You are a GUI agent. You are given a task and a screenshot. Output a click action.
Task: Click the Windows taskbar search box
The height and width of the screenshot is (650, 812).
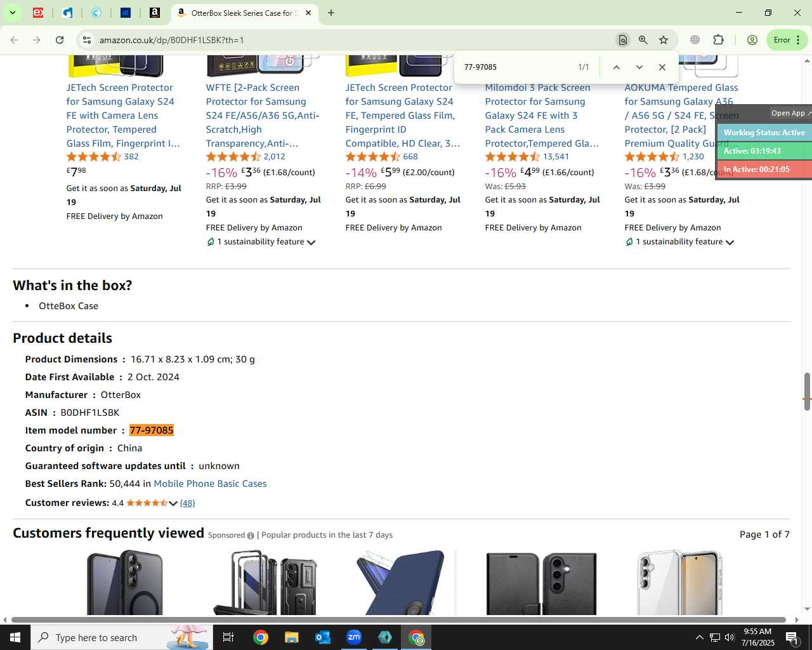(x=122, y=637)
